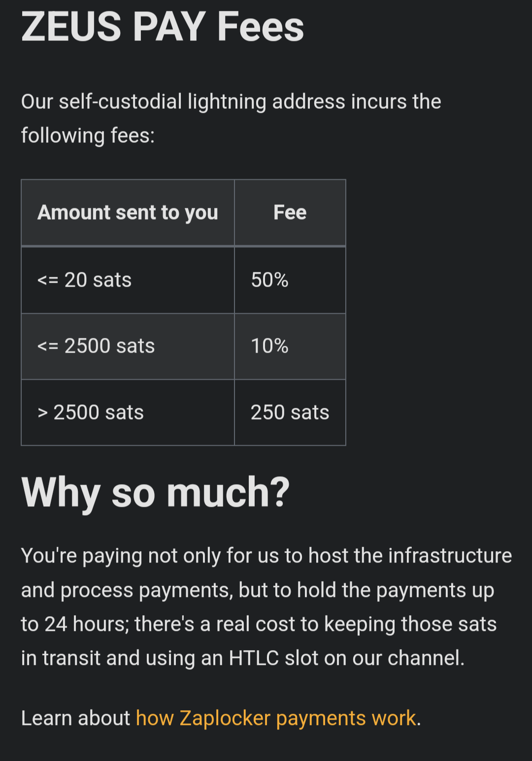Click the word "channel" ending the paragraph
The width and height of the screenshot is (532, 761).
424,658
